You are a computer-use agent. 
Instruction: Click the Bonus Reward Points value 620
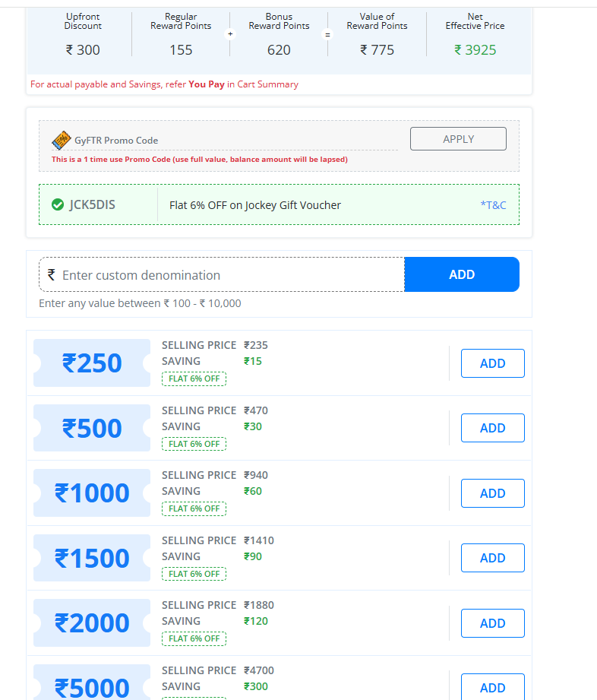pos(279,49)
